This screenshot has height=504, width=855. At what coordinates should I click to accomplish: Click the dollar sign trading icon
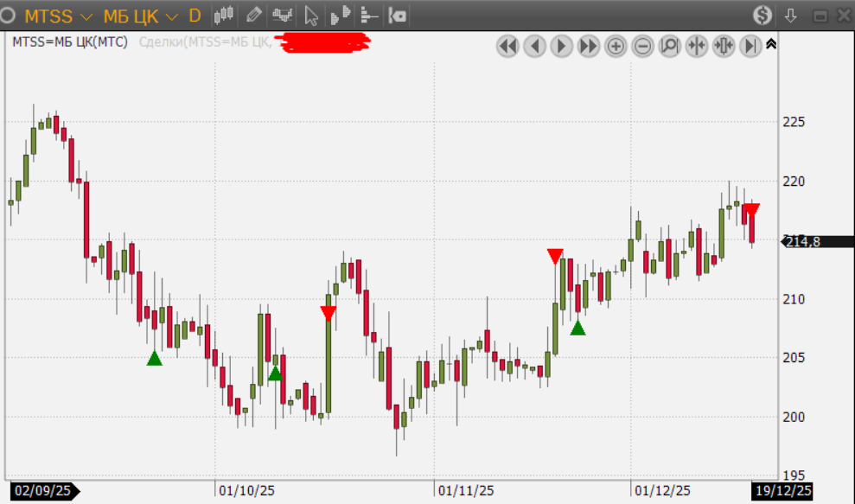[x=762, y=15]
